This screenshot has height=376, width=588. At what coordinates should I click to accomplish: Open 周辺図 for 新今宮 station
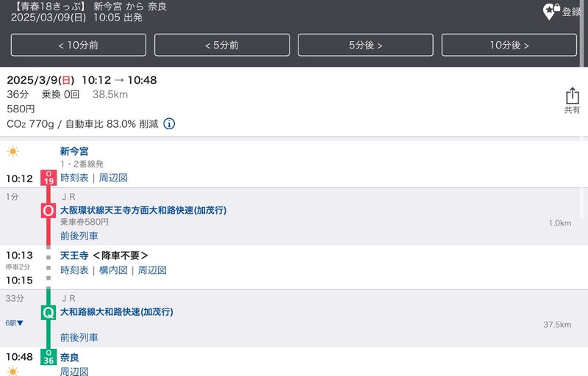point(113,178)
